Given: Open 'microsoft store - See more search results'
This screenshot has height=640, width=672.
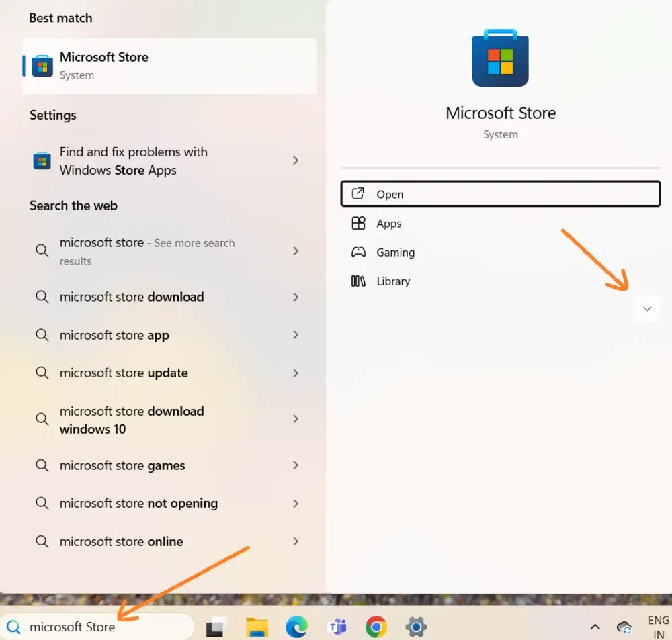Looking at the screenshot, I should (169, 251).
